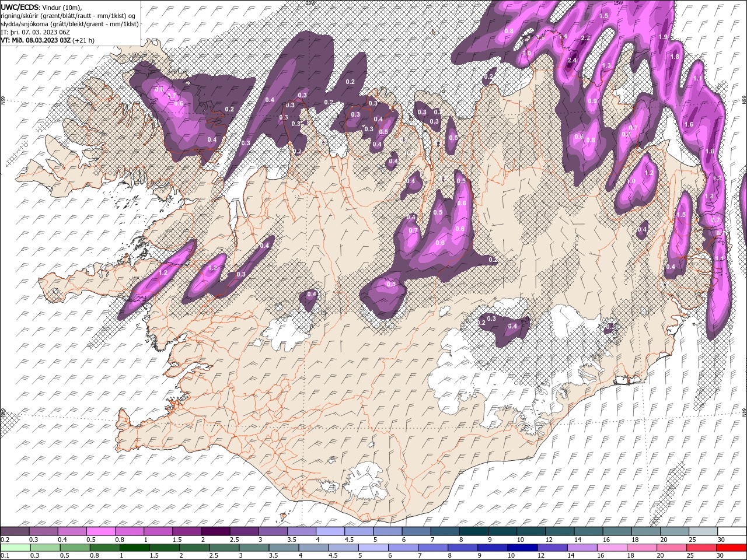The image size is (747, 560).
Task: Click the dark teal 8 swatch in upper legend
Action: tap(473, 531)
